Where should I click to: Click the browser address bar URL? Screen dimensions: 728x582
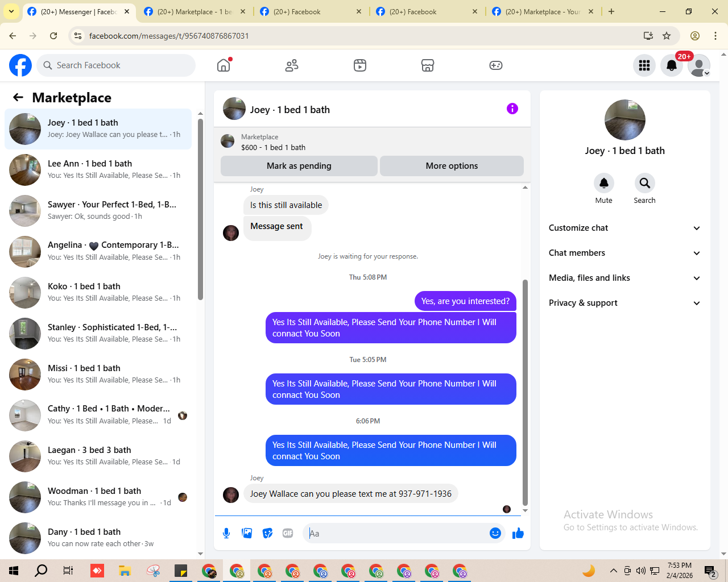169,36
